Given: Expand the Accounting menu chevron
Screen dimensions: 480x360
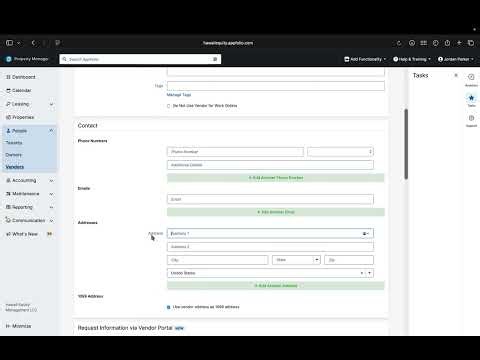Looking at the screenshot, I should [51, 180].
